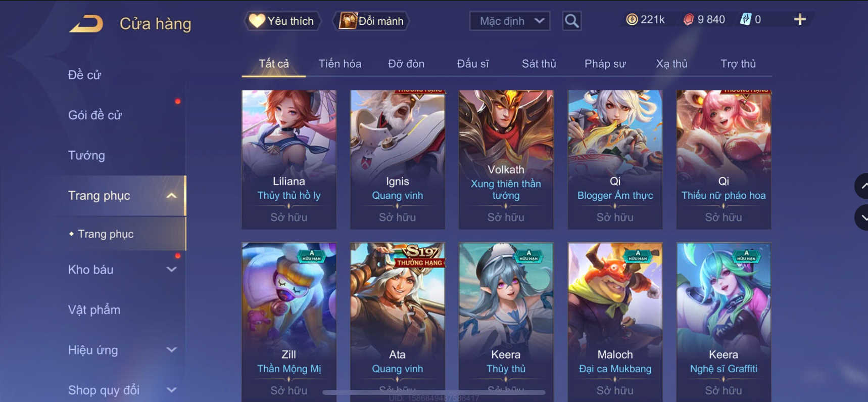Open the search magnifier icon

tap(571, 21)
